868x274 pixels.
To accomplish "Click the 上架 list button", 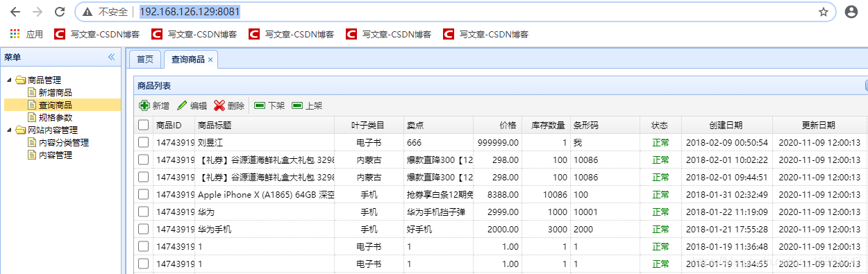I will (307, 105).
